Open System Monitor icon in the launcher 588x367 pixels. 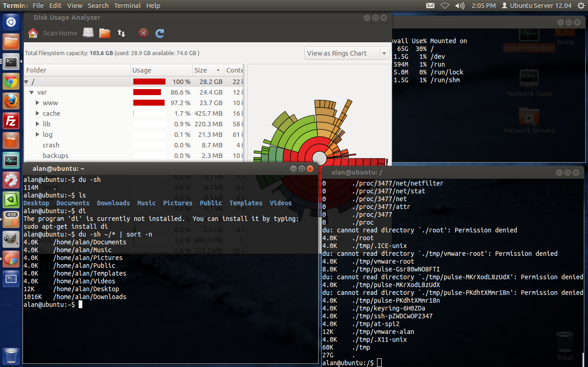coord(11,161)
